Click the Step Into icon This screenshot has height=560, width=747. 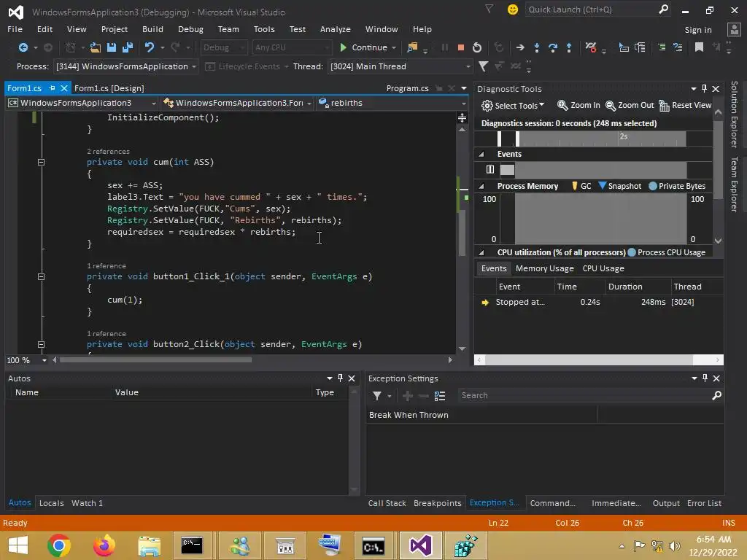(x=537, y=47)
